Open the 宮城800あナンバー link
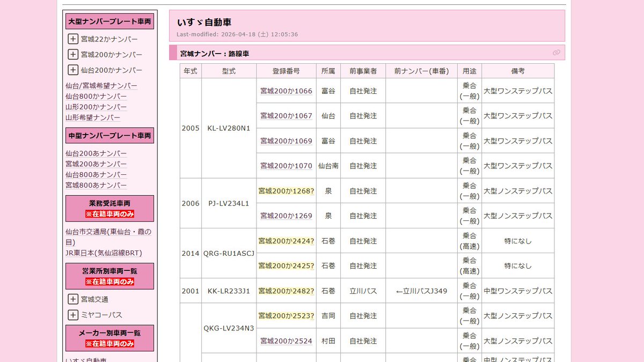The height and width of the screenshot is (362, 644). pos(96,186)
